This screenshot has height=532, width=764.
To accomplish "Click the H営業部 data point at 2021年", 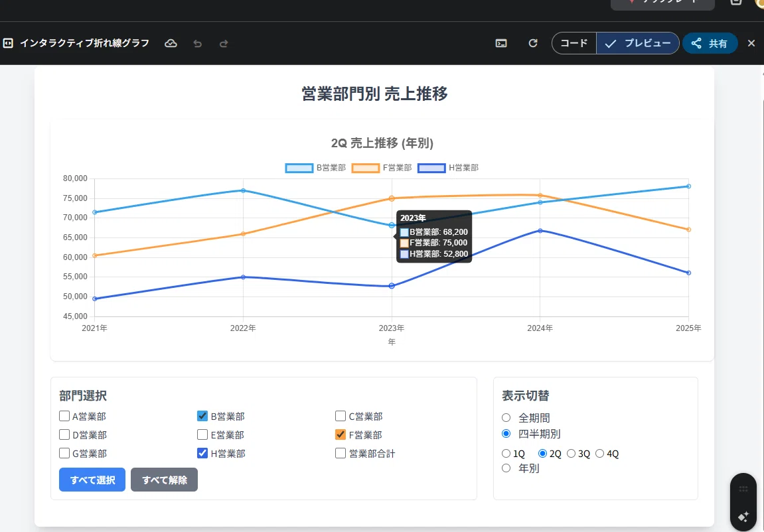I will point(94,299).
